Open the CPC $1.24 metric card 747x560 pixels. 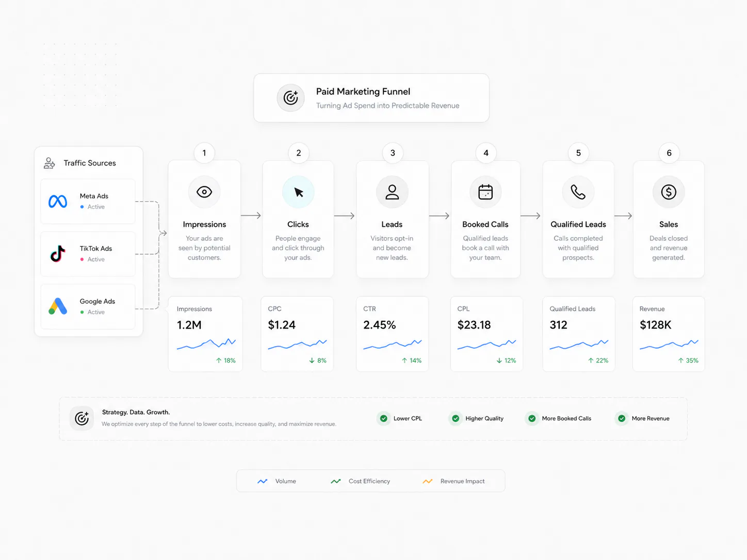pos(297,334)
